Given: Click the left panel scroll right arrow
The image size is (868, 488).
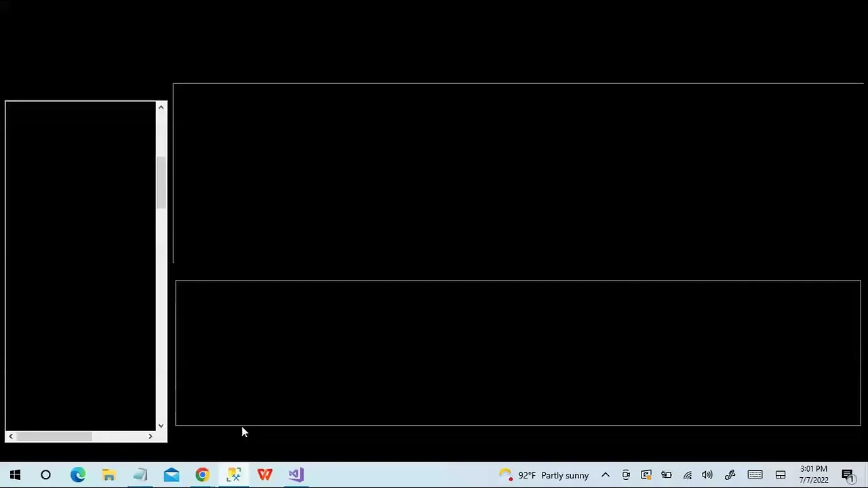Looking at the screenshot, I should [x=151, y=436].
